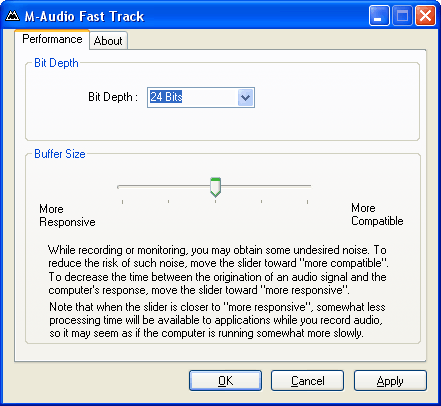
Task: Apply the current settings
Action: coord(390,381)
